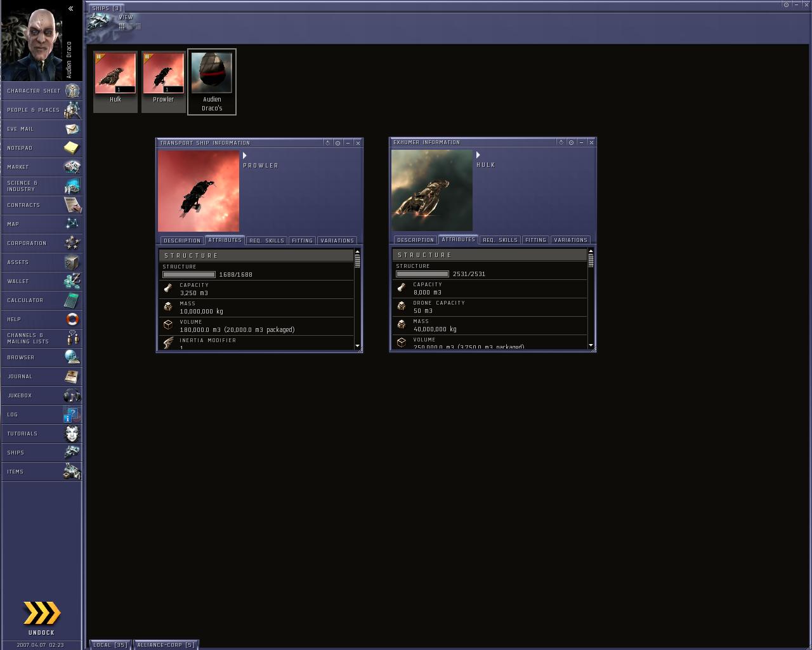This screenshot has height=650, width=812.
Task: Open the Req. Skills tab in the Hulk window
Action: pyautogui.click(x=500, y=240)
